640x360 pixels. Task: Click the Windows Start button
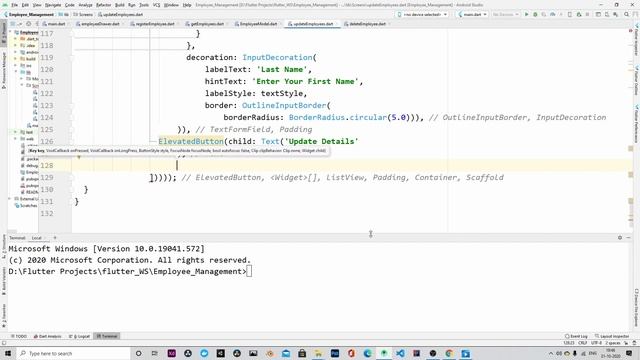coord(8,353)
